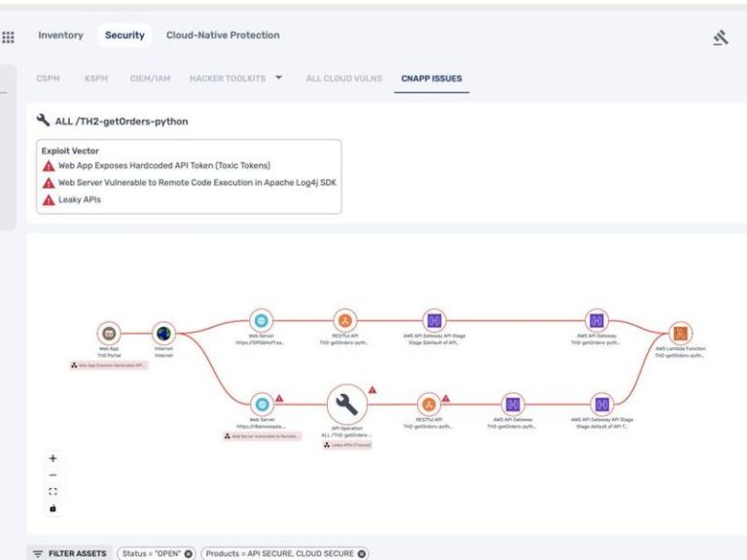Zoom out the graph with minus
The height and width of the screenshot is (560, 747).
coord(53,474)
